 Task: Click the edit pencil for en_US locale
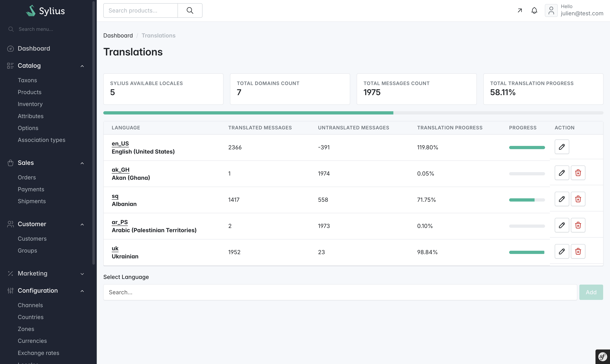[562, 147]
